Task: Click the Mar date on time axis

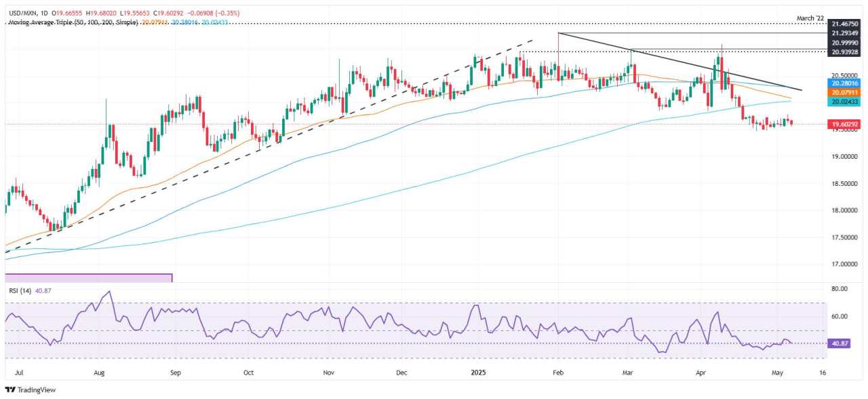Action: (628, 373)
